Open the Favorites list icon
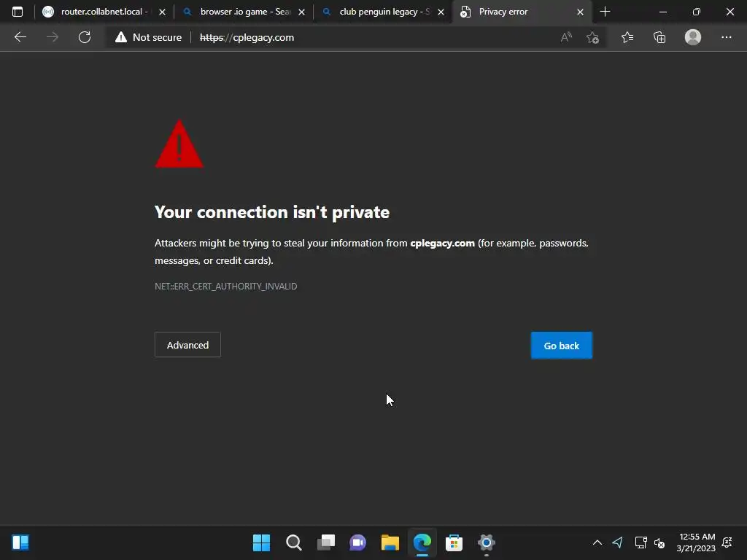Viewport: 747px width, 560px height. 627,37
